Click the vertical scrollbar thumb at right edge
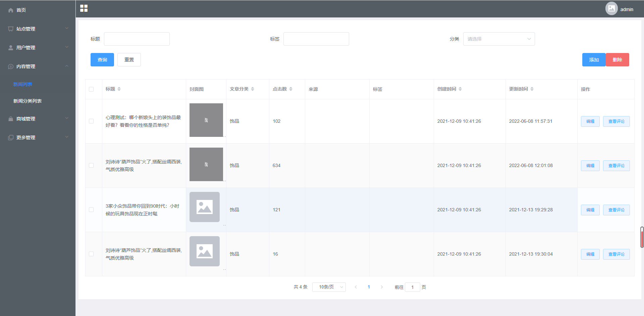 [x=642, y=237]
